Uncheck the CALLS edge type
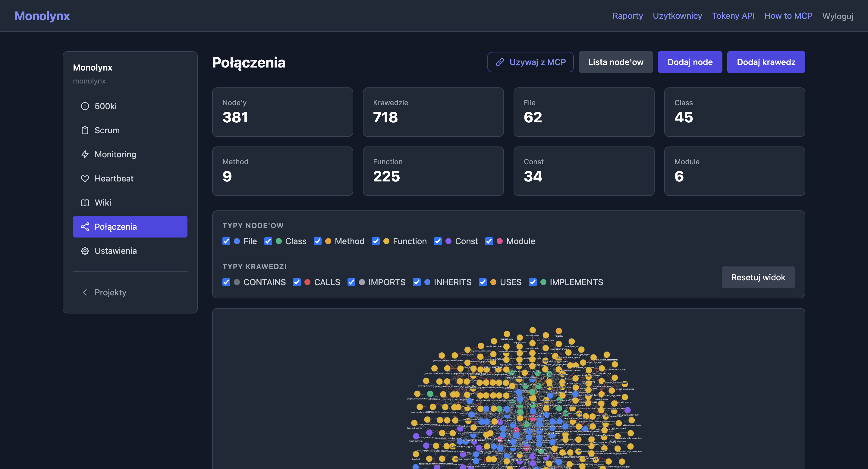Screen dimensions: 868x469 point(297,282)
